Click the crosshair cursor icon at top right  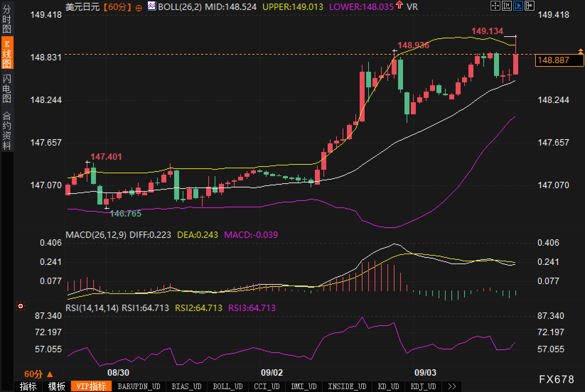tap(495, 6)
